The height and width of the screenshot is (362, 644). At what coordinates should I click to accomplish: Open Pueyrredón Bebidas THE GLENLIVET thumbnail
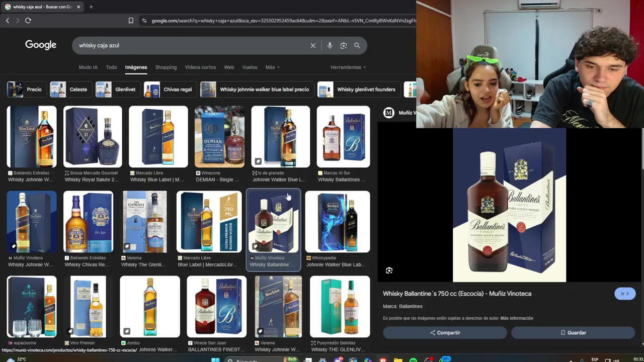(x=340, y=307)
